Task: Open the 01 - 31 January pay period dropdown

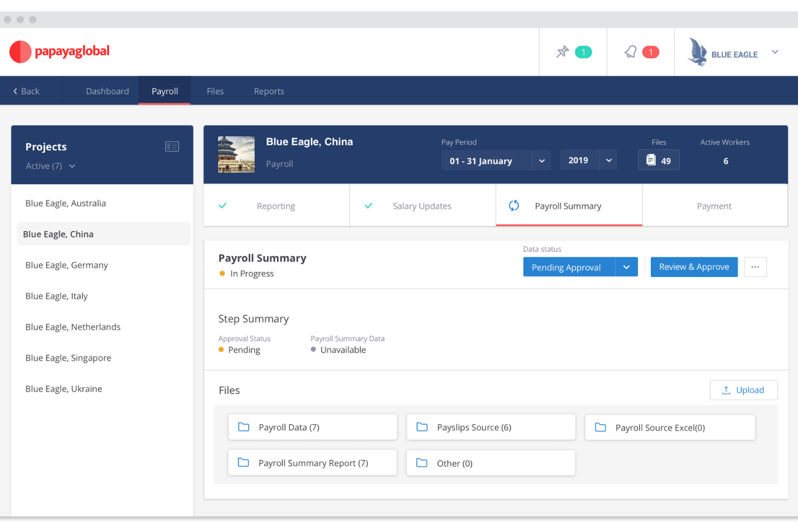Action: point(496,161)
